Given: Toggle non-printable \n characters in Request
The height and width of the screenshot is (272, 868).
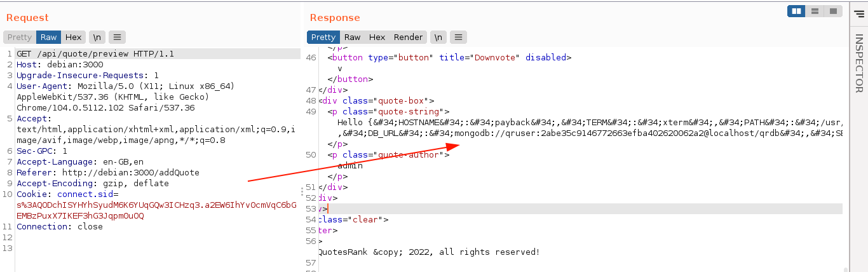Looking at the screenshot, I should (97, 37).
